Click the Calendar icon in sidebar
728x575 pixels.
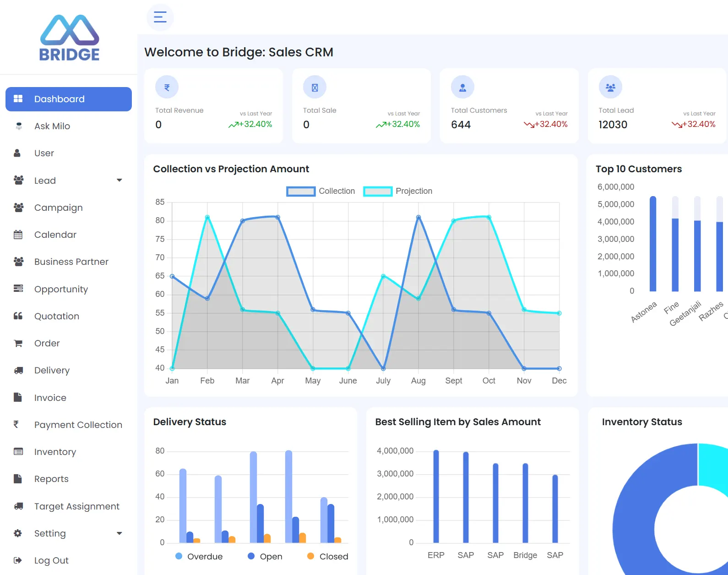18,235
